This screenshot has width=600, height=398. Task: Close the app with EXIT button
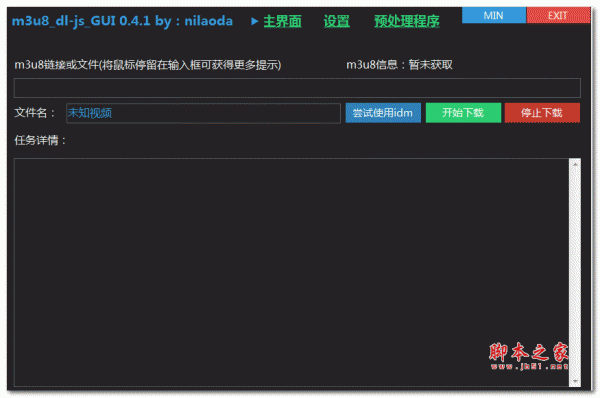(558, 15)
